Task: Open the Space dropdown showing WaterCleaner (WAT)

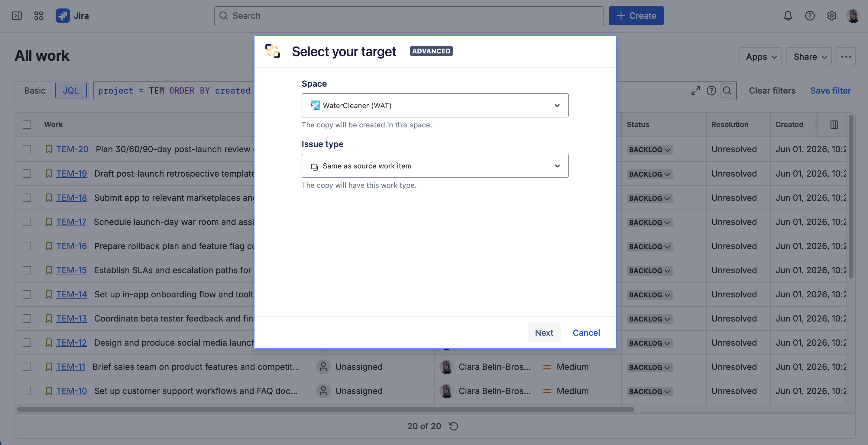Action: click(435, 105)
